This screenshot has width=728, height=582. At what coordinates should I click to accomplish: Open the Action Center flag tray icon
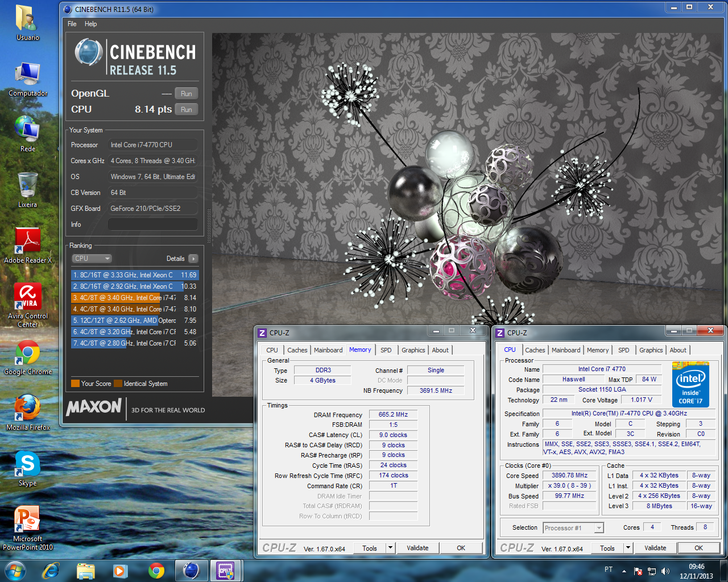(638, 571)
